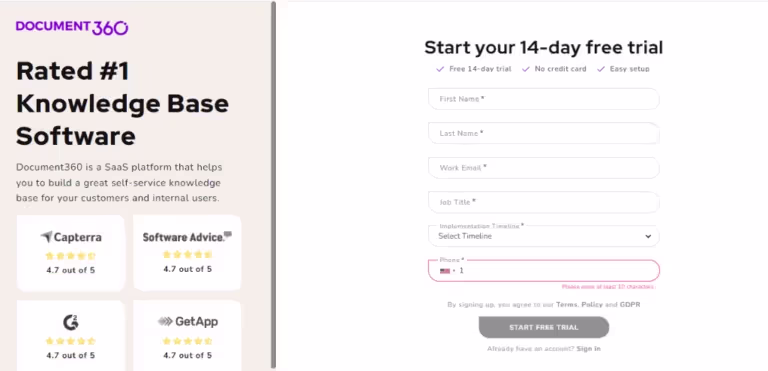Click the GetApp star rating
The width and height of the screenshot is (768, 371).
pyautogui.click(x=187, y=341)
